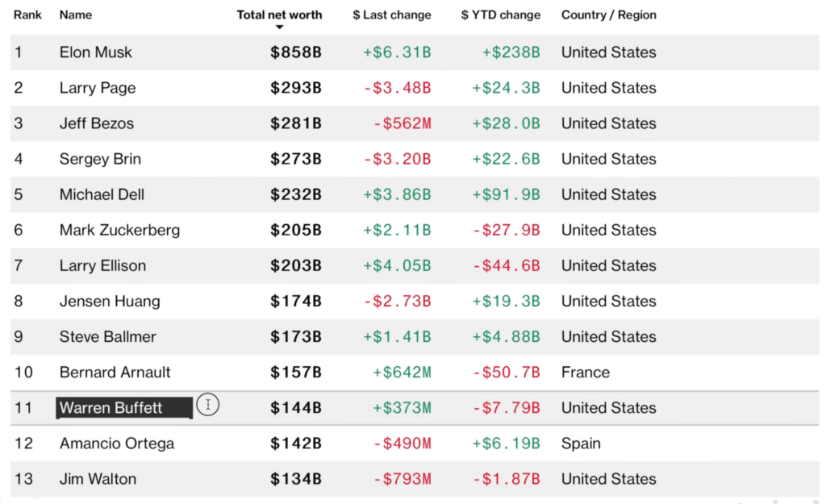
Task: Sort by Total net worth column header
Action: click(x=279, y=15)
